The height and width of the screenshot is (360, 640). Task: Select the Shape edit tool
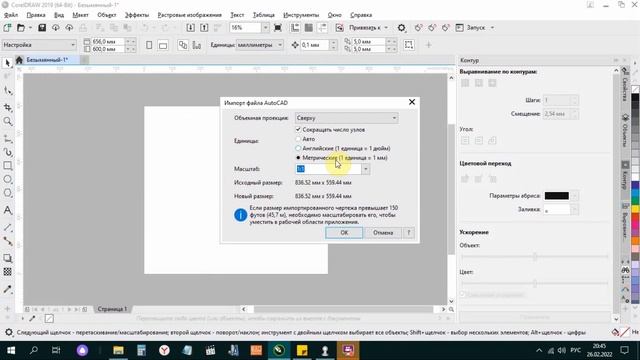pos(7,90)
